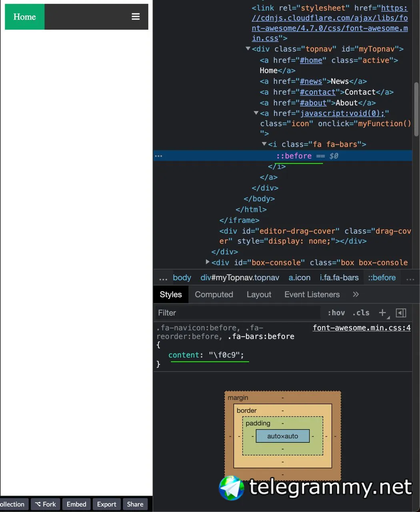Screen dimensions: 420x512
Task: Select i.fa.fa-bars in the breadcrumb
Action: 339,278
